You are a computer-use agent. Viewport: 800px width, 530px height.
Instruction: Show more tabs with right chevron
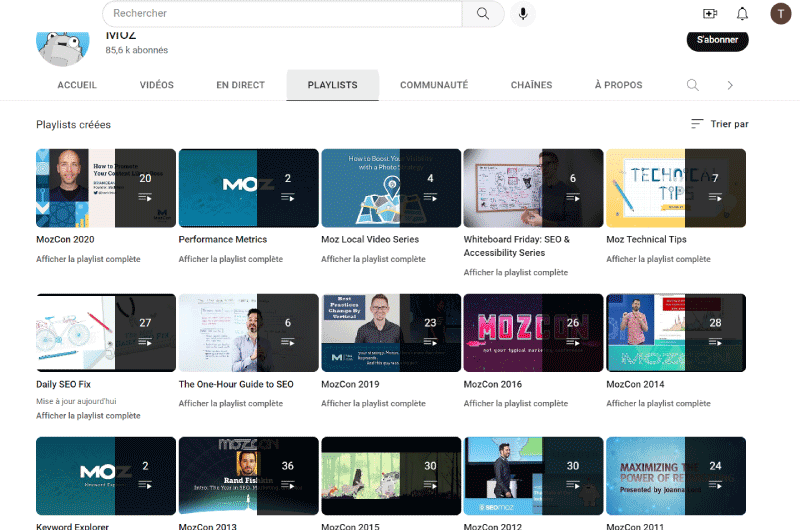pyautogui.click(x=730, y=85)
